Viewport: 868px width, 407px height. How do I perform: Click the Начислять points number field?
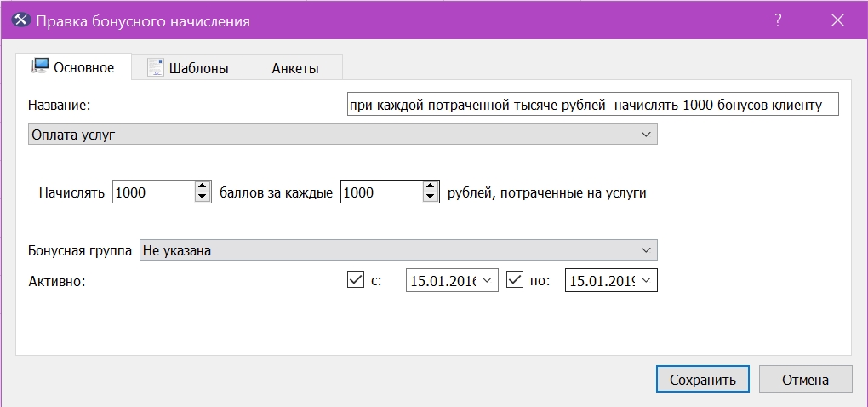(154, 192)
